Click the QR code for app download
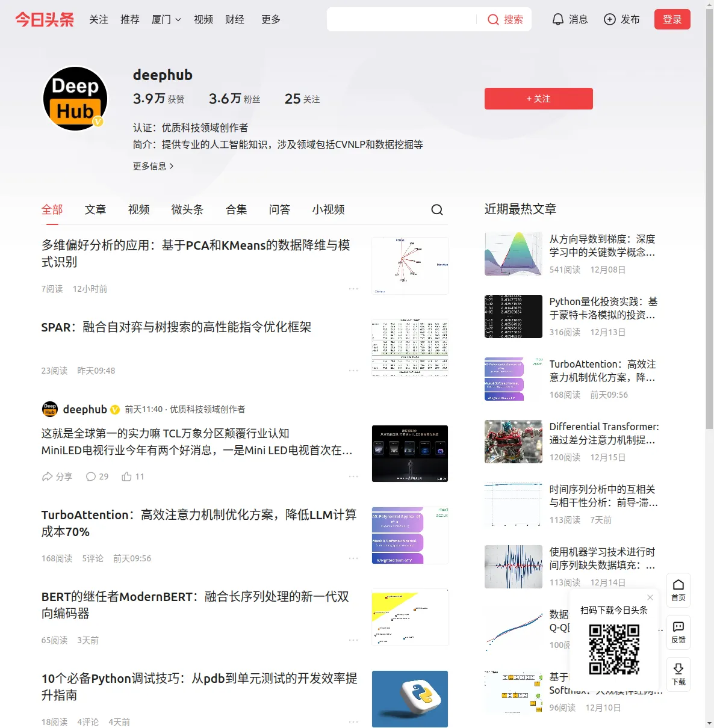The width and height of the screenshot is (714, 728). pos(614,649)
